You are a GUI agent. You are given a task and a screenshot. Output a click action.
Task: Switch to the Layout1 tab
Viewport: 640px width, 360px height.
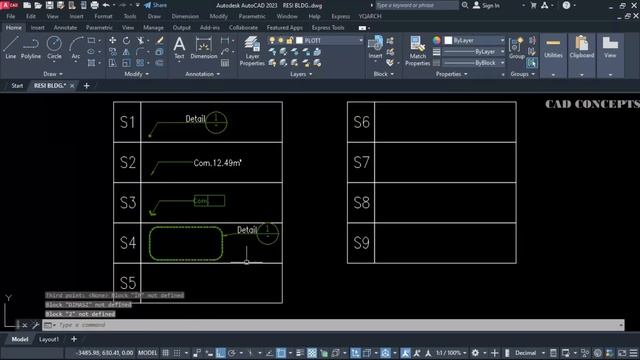pos(49,339)
